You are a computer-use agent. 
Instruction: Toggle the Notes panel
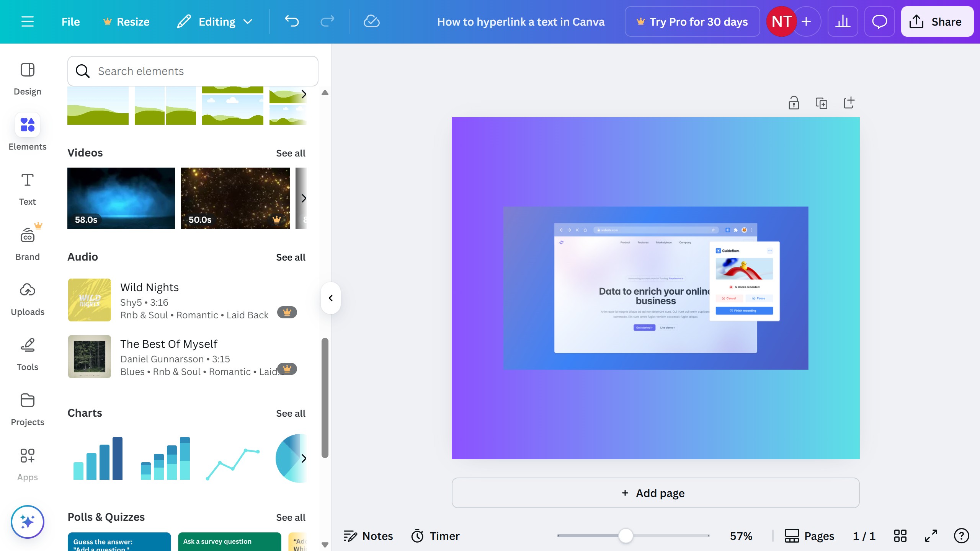point(368,536)
